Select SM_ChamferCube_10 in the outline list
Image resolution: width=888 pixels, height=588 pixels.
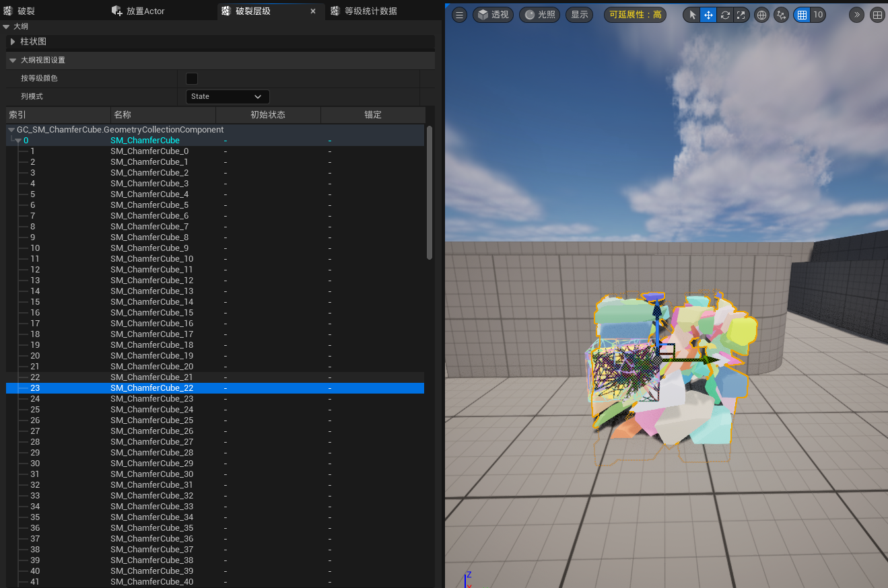pyautogui.click(x=151, y=259)
